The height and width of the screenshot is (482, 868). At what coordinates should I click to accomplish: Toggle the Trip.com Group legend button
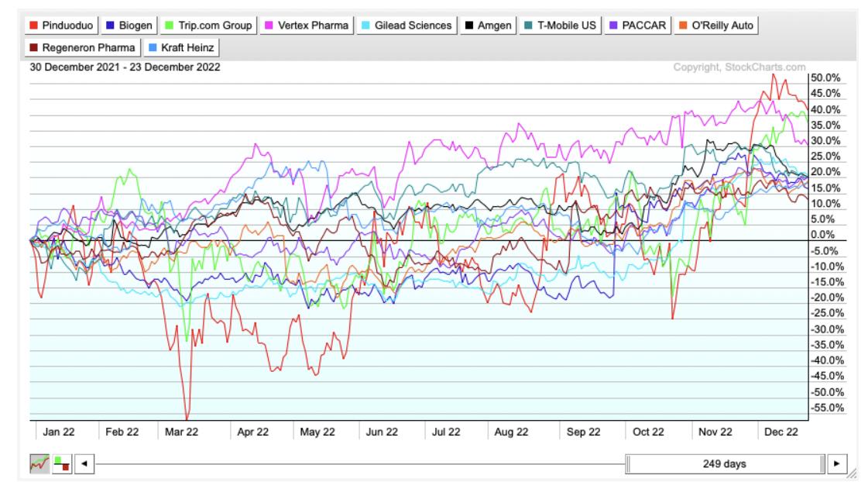[209, 26]
